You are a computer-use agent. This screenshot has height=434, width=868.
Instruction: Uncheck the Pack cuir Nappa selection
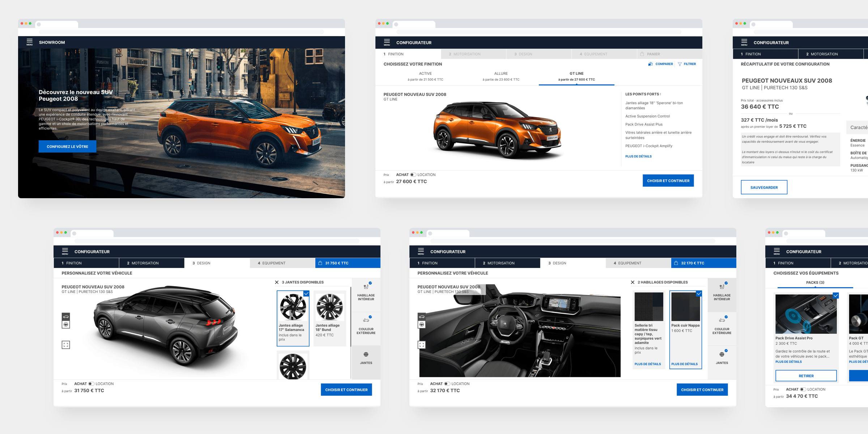(x=699, y=293)
